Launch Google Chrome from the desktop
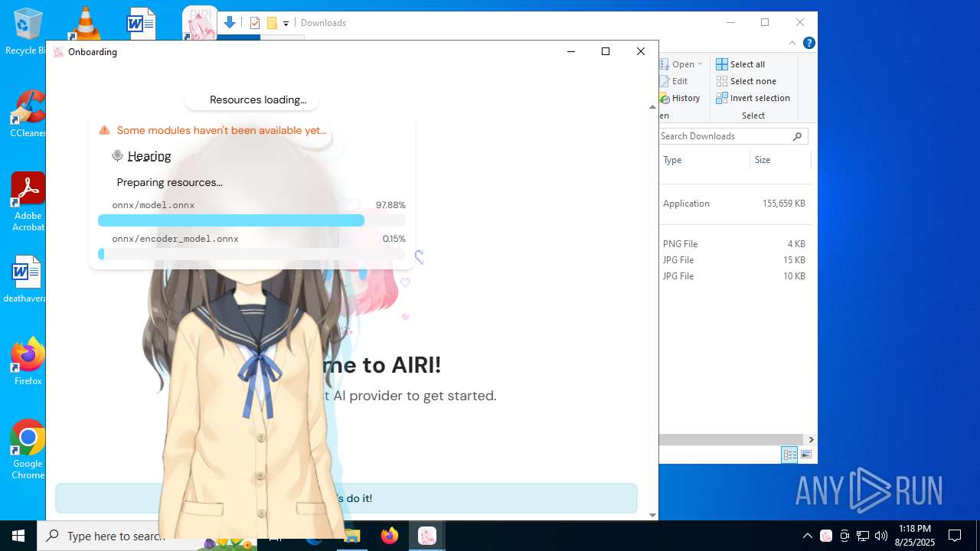Image resolution: width=980 pixels, height=551 pixels. tap(28, 450)
